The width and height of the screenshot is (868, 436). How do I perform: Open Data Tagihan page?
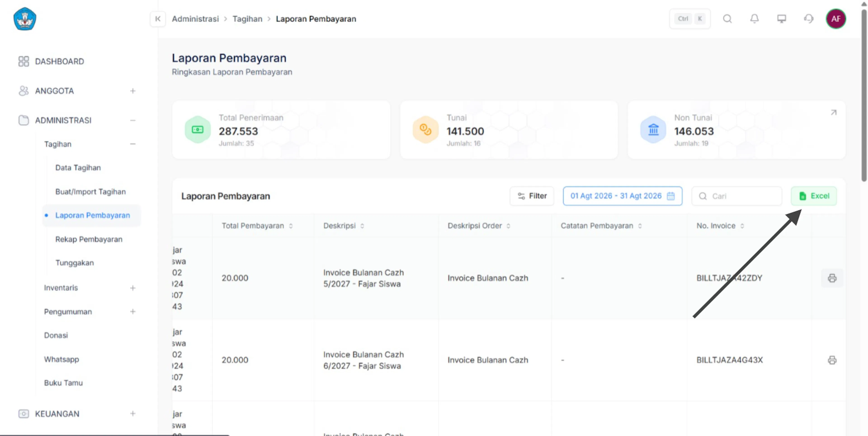click(x=78, y=168)
